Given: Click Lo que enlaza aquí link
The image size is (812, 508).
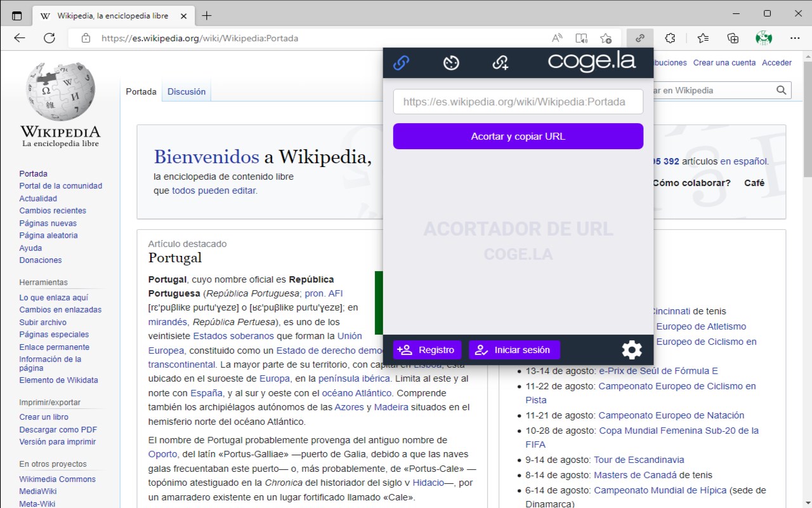Looking at the screenshot, I should [54, 298].
